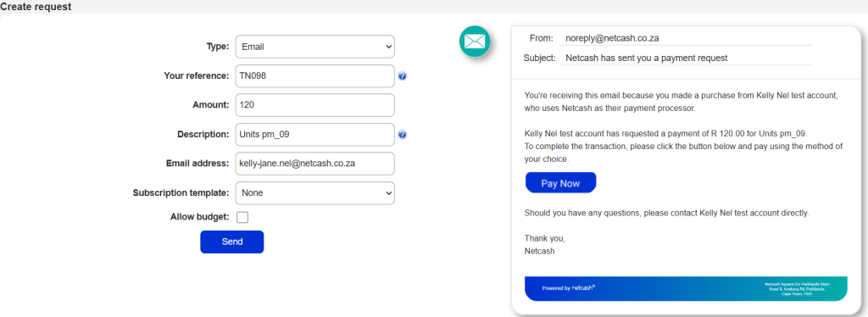The width and height of the screenshot is (868, 317).
Task: Click the 'Thank you, Netcash' sign-off text
Action: (545, 244)
